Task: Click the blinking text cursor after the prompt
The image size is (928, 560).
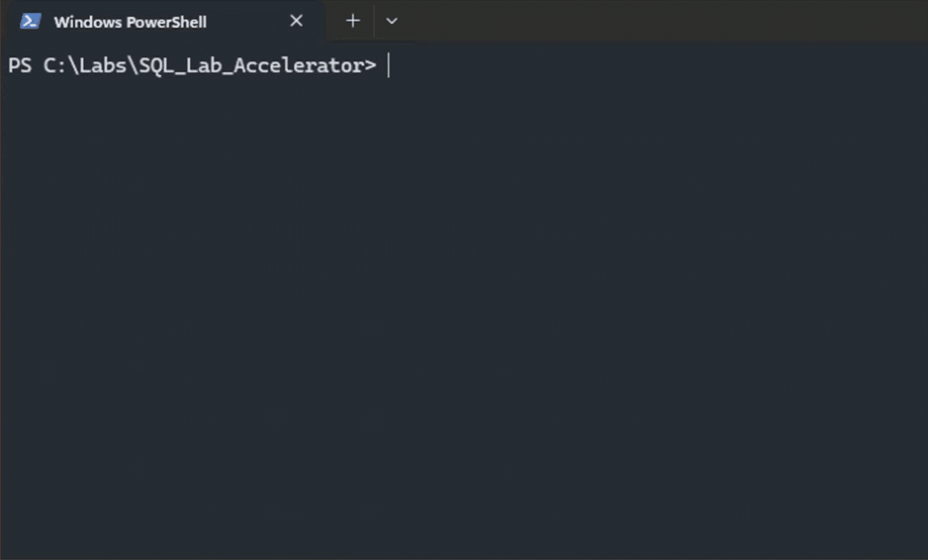Action: click(389, 65)
